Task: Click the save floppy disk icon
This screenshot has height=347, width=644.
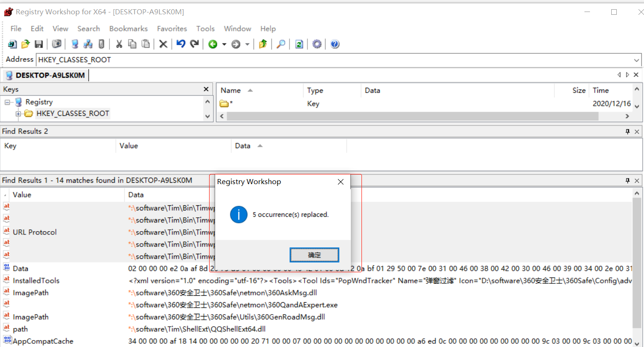Action: (x=39, y=44)
